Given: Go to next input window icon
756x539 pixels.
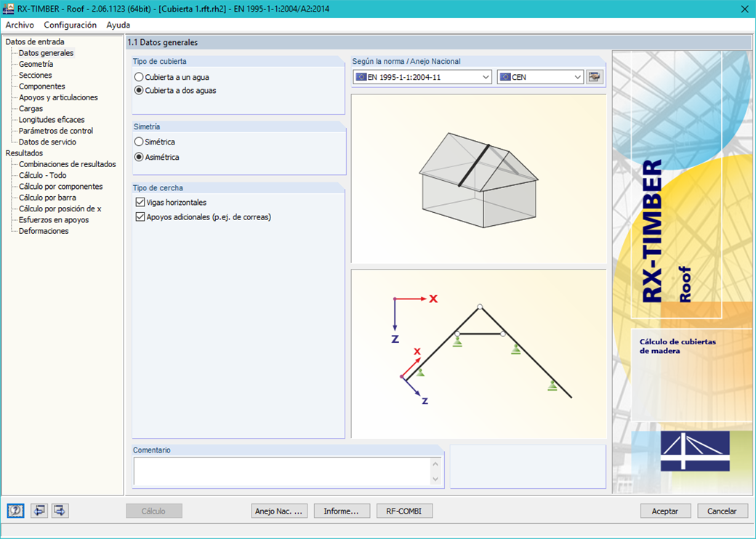Looking at the screenshot, I should coord(60,511).
